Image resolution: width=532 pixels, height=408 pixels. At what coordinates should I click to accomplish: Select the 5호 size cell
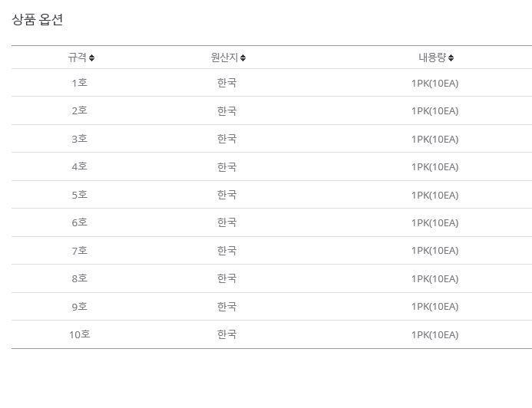pyautogui.click(x=80, y=195)
